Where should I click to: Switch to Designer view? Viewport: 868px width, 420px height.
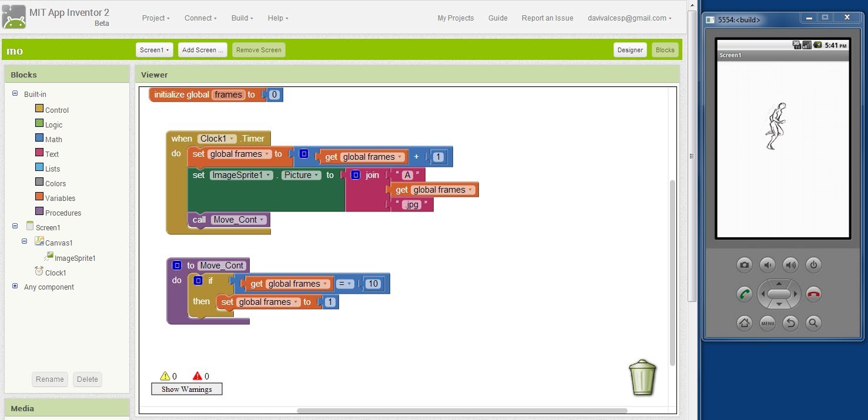[x=630, y=50]
